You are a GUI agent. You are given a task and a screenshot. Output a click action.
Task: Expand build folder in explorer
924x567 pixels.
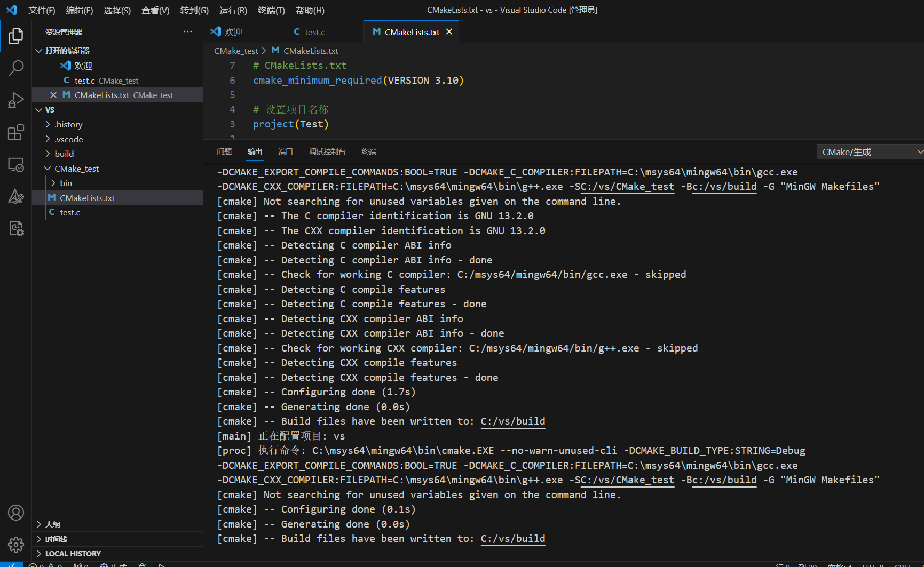click(x=117, y=154)
